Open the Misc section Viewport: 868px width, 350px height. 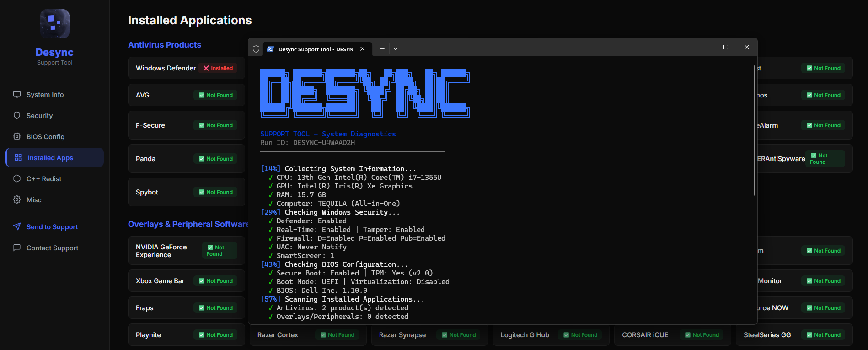(x=54, y=200)
